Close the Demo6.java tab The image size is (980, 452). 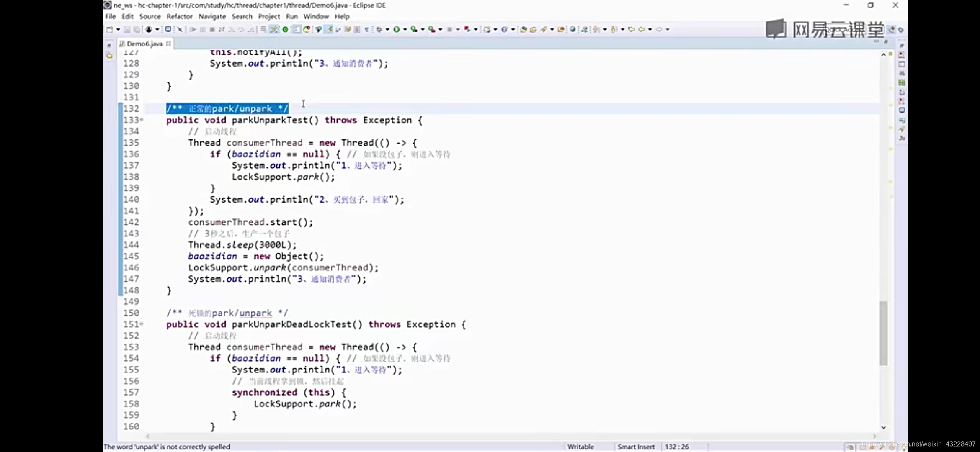[x=168, y=44]
